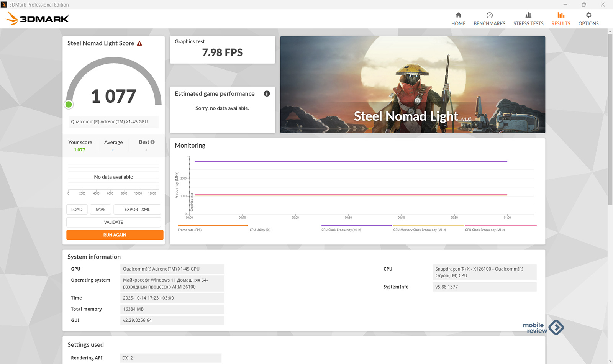Image resolution: width=613 pixels, height=364 pixels.
Task: Click the red warning triangle beside score
Action: [139, 43]
